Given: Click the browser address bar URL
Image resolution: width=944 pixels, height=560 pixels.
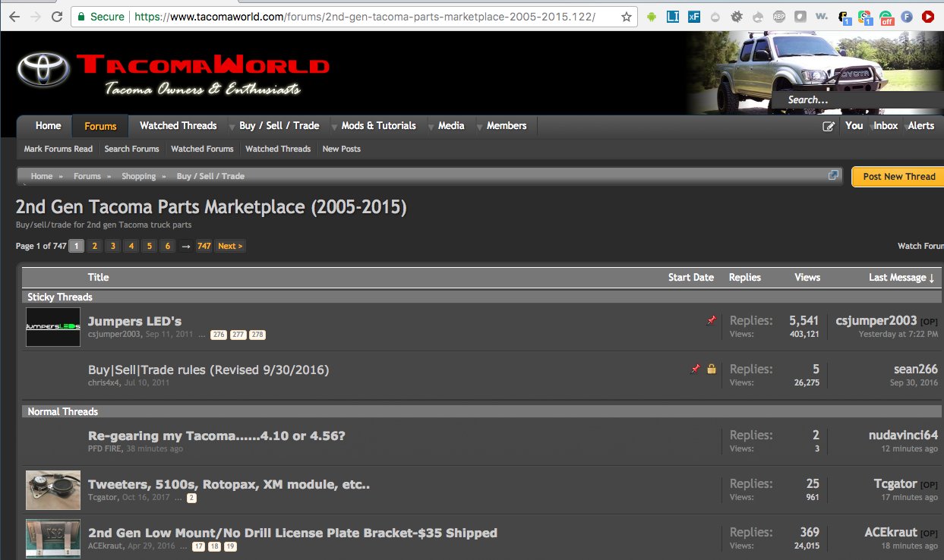Looking at the screenshot, I should [365, 16].
